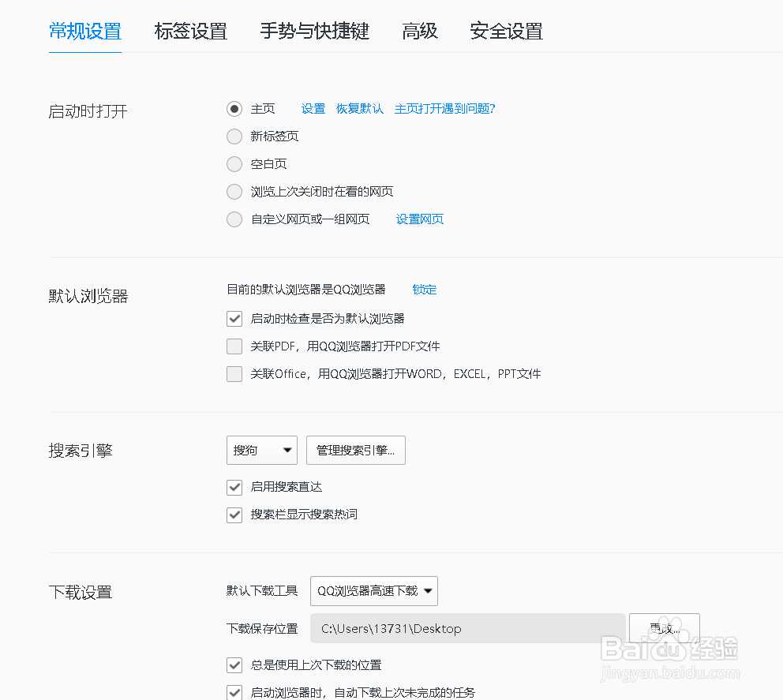The height and width of the screenshot is (700, 783).
Task: Enable opening Office files with QQ browser
Action: pyautogui.click(x=234, y=373)
